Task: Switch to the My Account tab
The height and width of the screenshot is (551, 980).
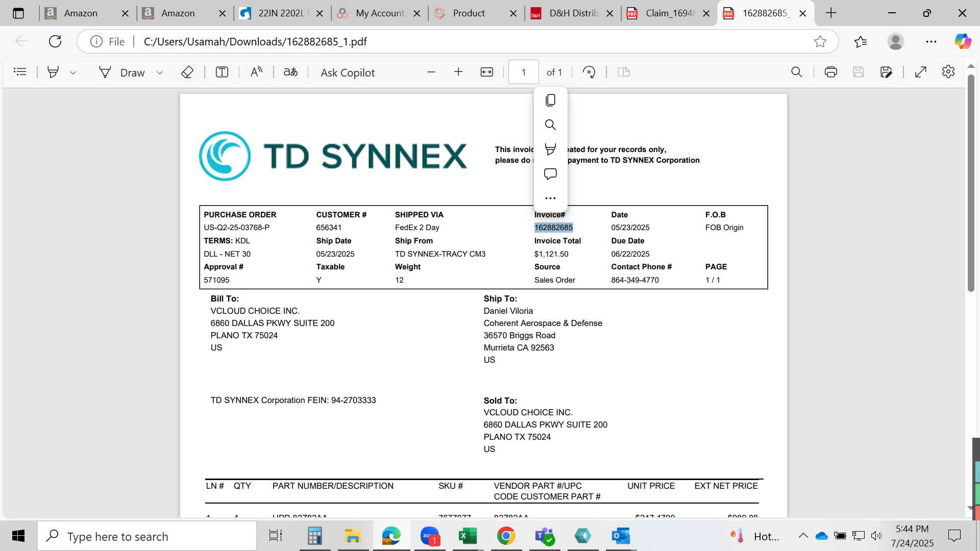Action: 379,13
